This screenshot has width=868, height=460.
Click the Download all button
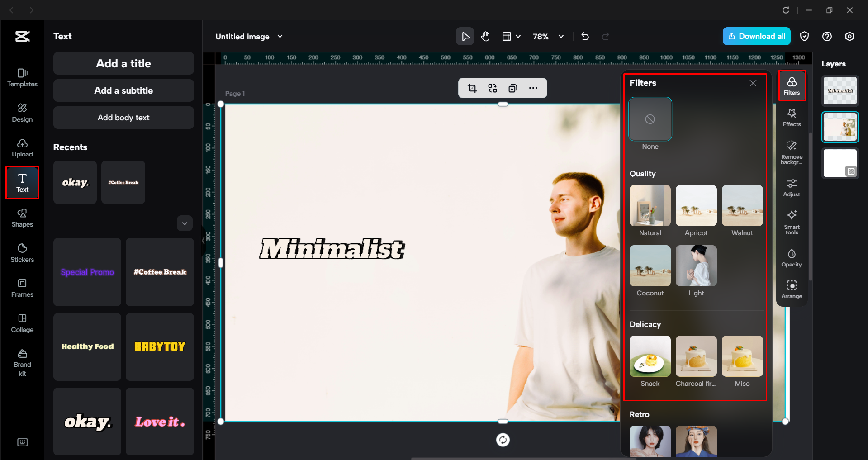pos(756,36)
